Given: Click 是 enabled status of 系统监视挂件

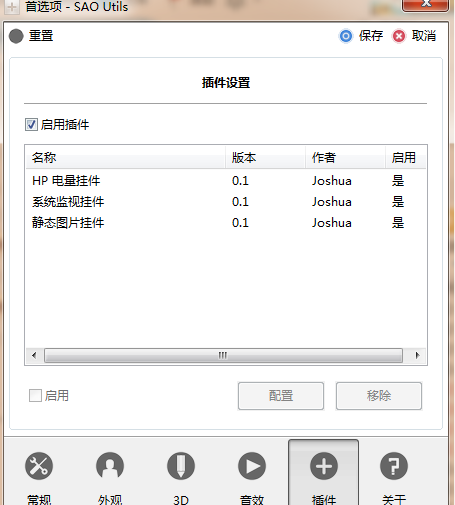Looking at the screenshot, I should tap(398, 202).
